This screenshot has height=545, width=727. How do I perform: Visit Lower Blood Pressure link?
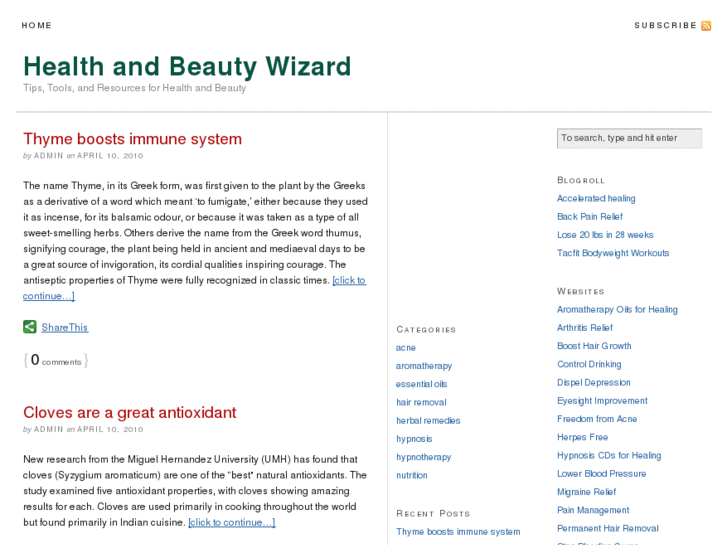click(x=601, y=474)
